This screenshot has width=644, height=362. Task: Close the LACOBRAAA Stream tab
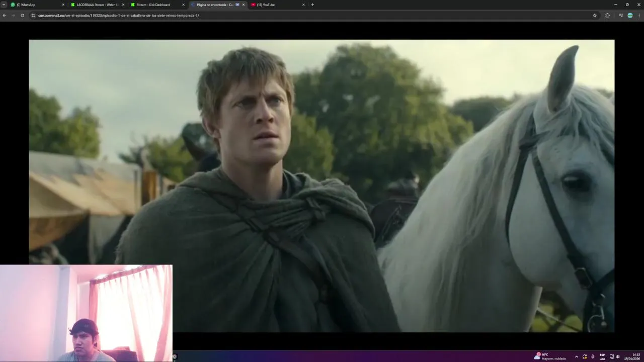123,5
